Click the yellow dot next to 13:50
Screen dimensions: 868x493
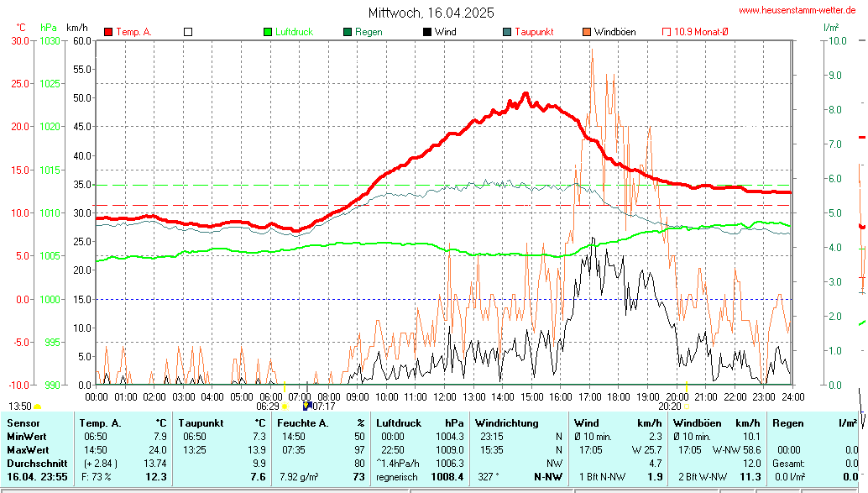(x=37, y=406)
